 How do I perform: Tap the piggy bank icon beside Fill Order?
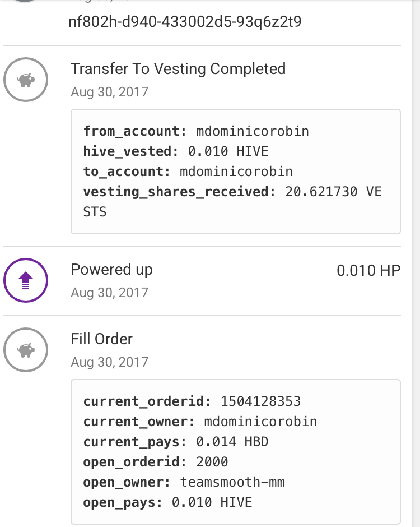click(x=26, y=350)
